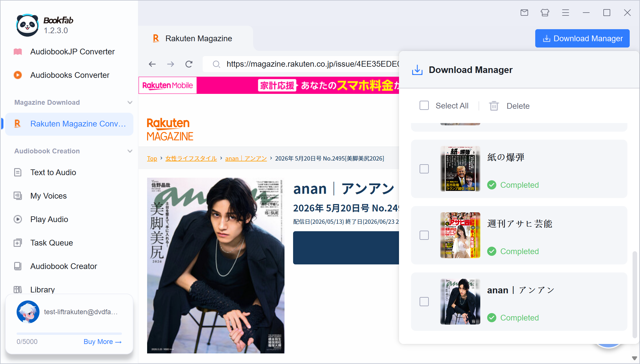Click the AudiobookJP Converter icon
640x364 pixels.
pyautogui.click(x=18, y=52)
